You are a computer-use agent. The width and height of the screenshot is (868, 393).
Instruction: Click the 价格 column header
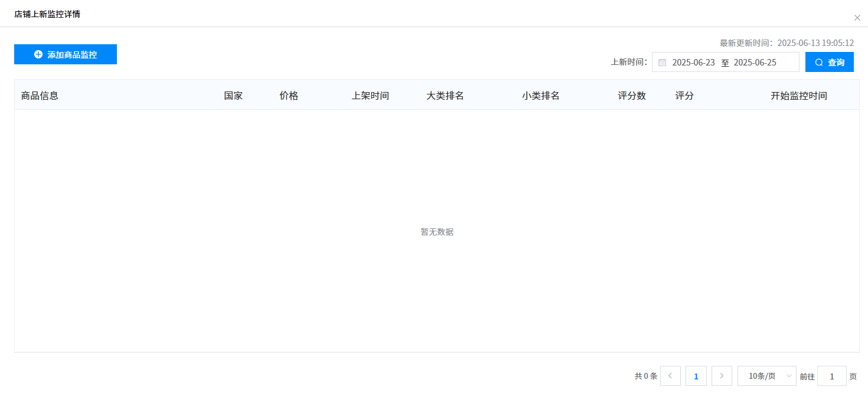(289, 96)
